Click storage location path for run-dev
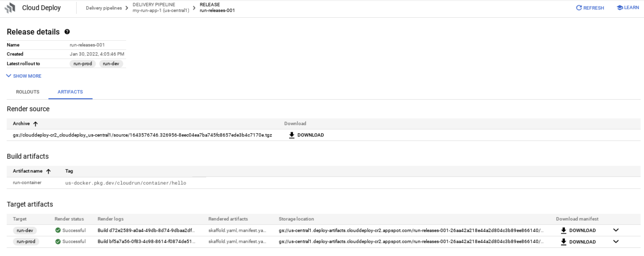Screen dimensions: 644x256 411,230
